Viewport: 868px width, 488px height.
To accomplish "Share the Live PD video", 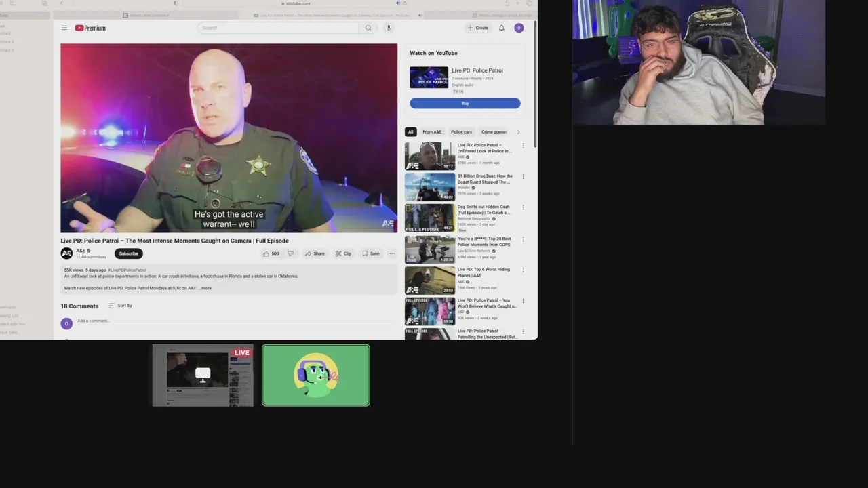I will pyautogui.click(x=315, y=253).
